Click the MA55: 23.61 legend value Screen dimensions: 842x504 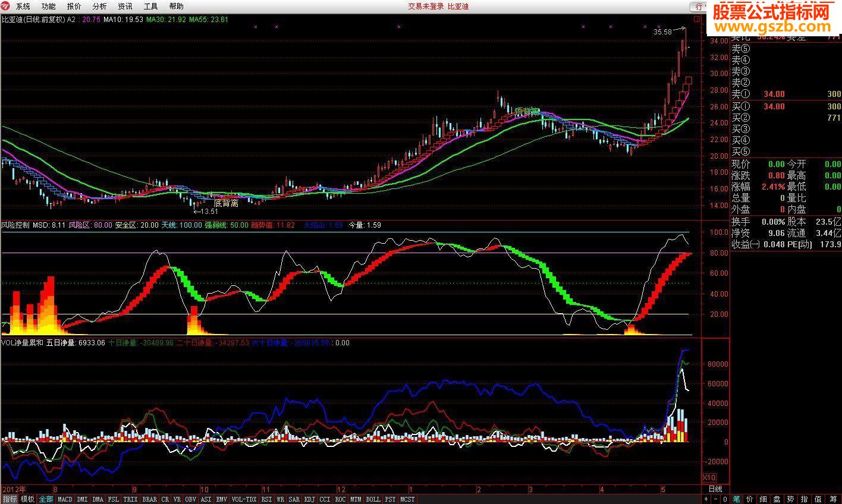209,20
